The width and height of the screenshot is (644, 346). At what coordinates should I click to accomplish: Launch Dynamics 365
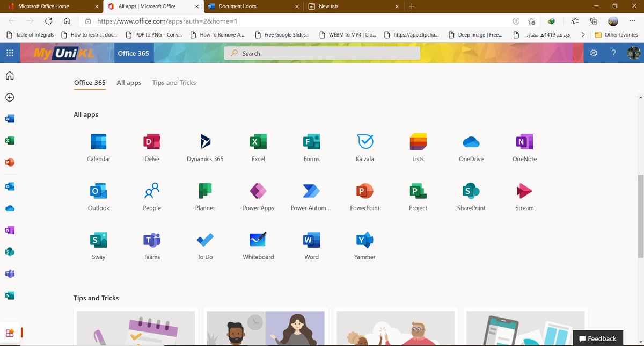(205, 147)
